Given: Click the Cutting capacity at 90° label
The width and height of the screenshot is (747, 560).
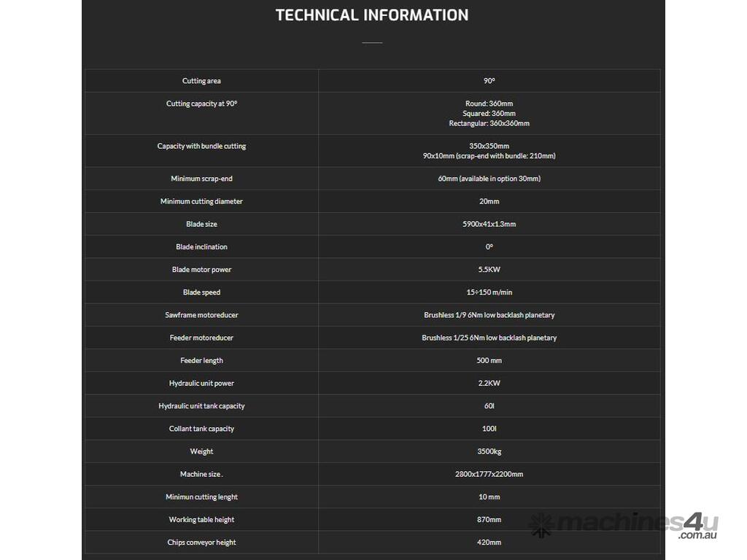Looking at the screenshot, I should (201, 104).
